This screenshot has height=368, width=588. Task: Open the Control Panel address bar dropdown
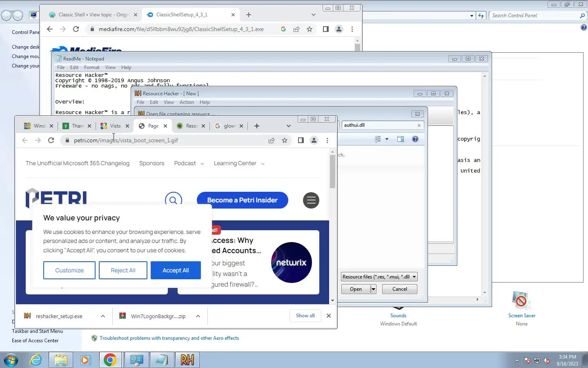click(x=472, y=16)
